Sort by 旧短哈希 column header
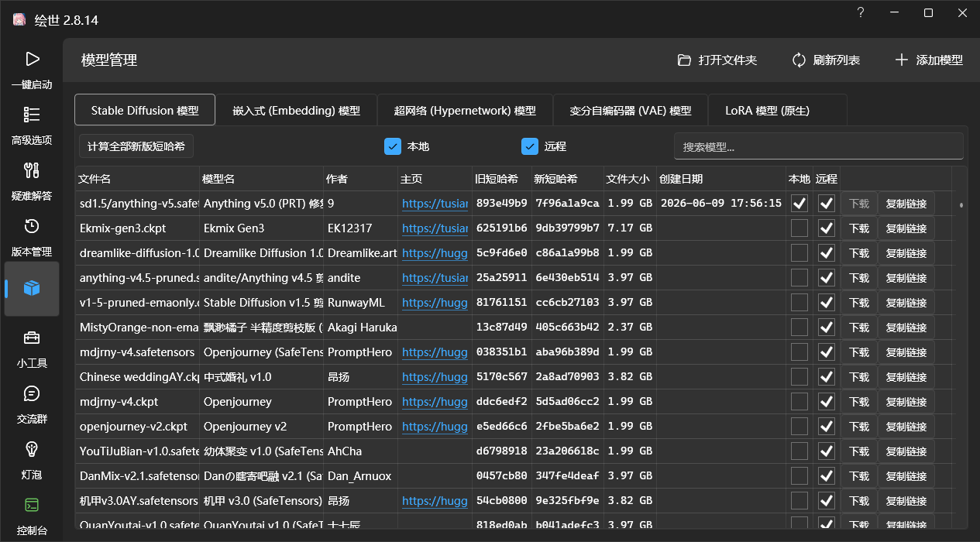The height and width of the screenshot is (542, 980). 501,179
